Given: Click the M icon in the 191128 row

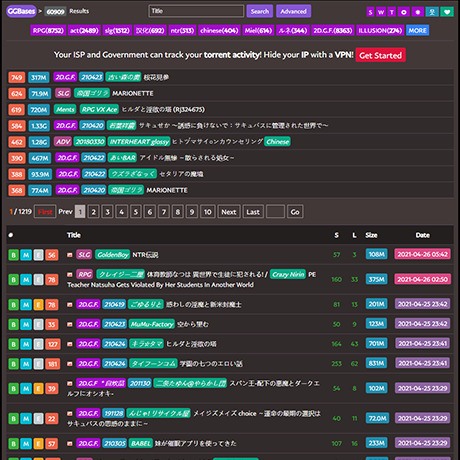Looking at the screenshot, I should tap(26, 419).
